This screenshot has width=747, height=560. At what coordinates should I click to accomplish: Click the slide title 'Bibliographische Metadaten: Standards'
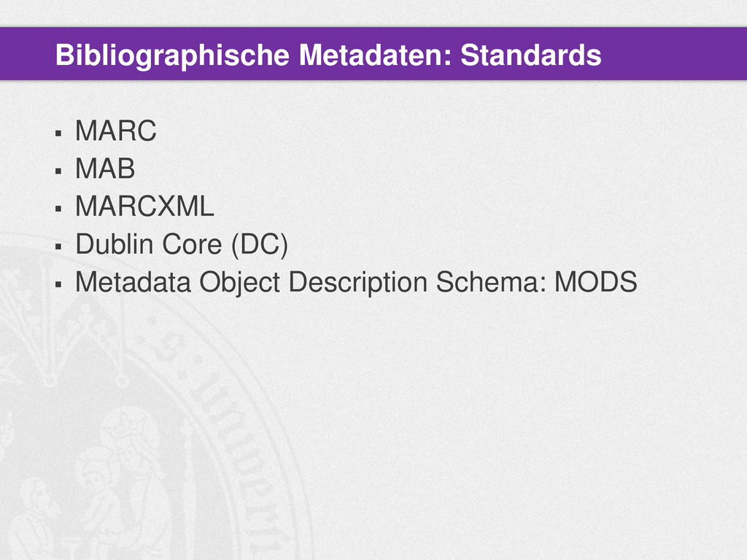[x=328, y=55]
